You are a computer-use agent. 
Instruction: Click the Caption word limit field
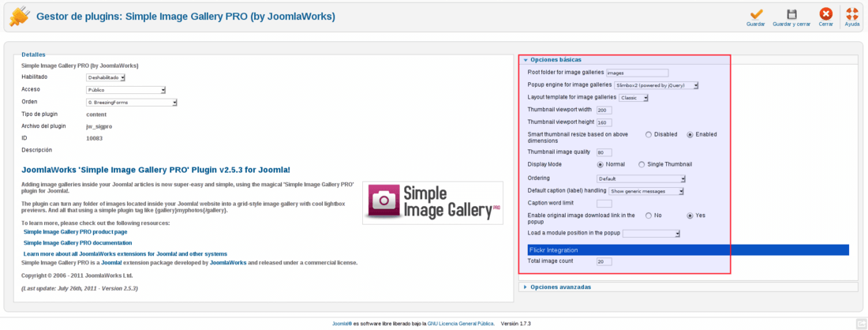pos(604,204)
